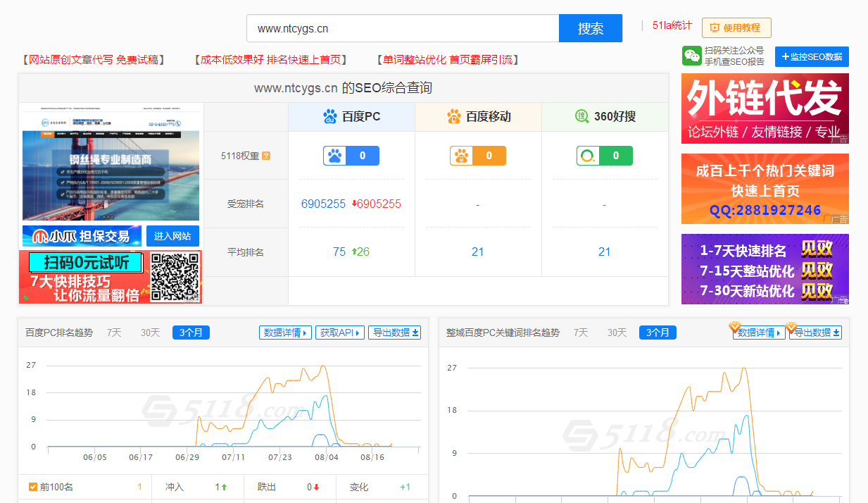868x503 pixels.
Task: Click 百度移动 average rank 21
Action: point(478,252)
